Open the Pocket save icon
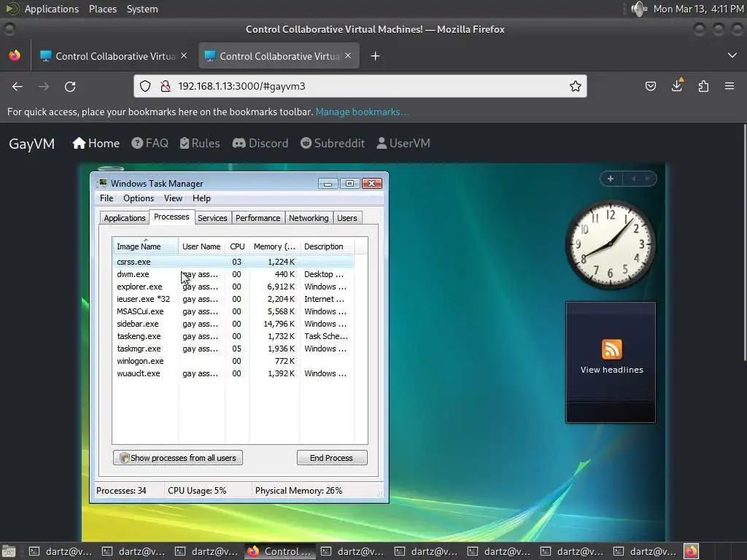This screenshot has width=747, height=560. 650,86
